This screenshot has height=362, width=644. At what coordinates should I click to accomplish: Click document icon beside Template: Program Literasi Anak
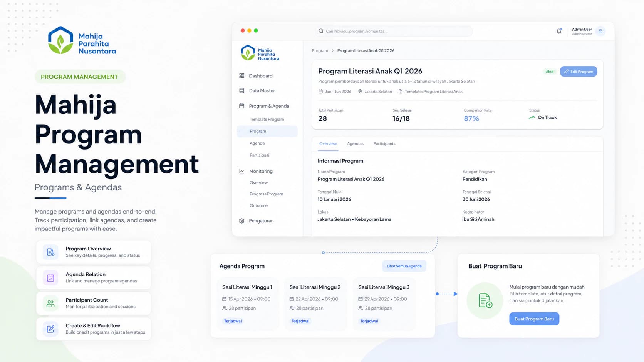pyautogui.click(x=400, y=92)
